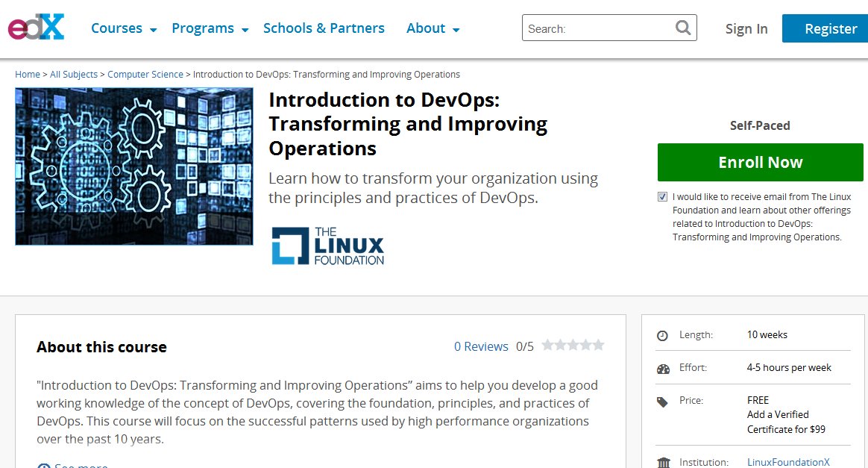Click the 'Add a Verified Certificate for $99' text
Screen dimensions: 868x468
click(x=786, y=422)
